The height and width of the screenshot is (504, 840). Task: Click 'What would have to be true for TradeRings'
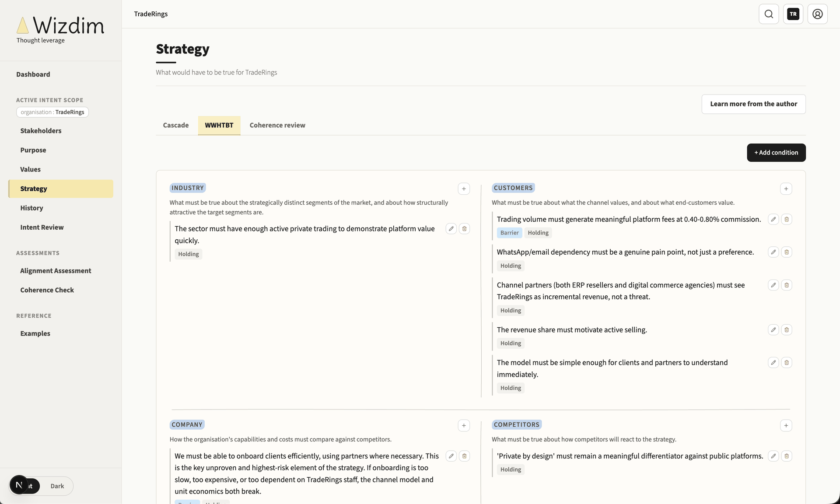pyautogui.click(x=217, y=73)
